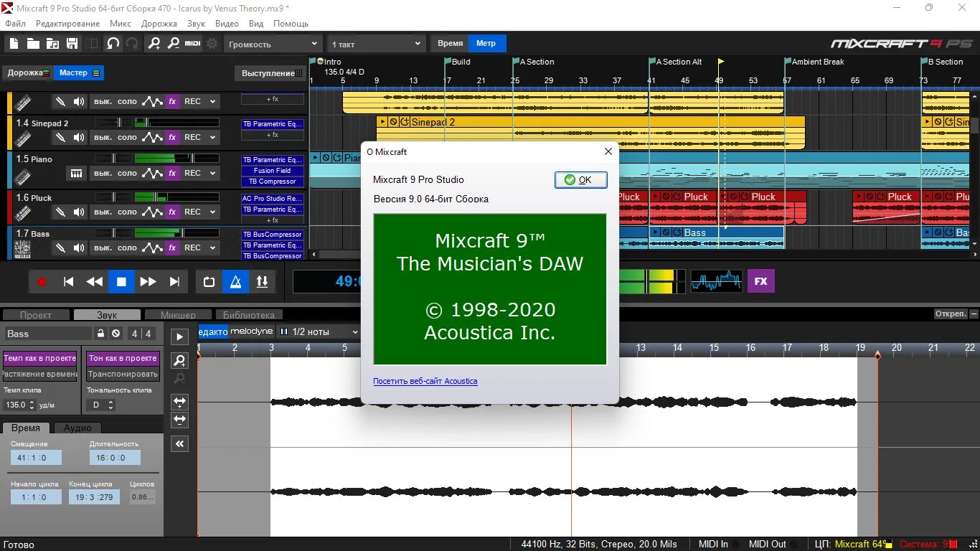Open the 1/2 ноты dropdown in Melodyne panel
The height and width of the screenshot is (551, 980).
[x=318, y=331]
